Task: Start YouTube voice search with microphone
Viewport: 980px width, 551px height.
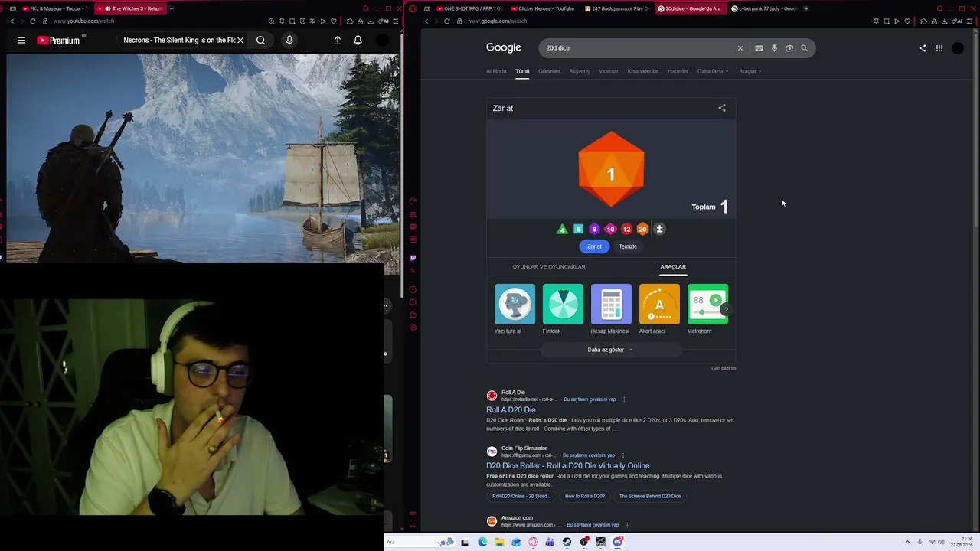Action: tap(289, 40)
